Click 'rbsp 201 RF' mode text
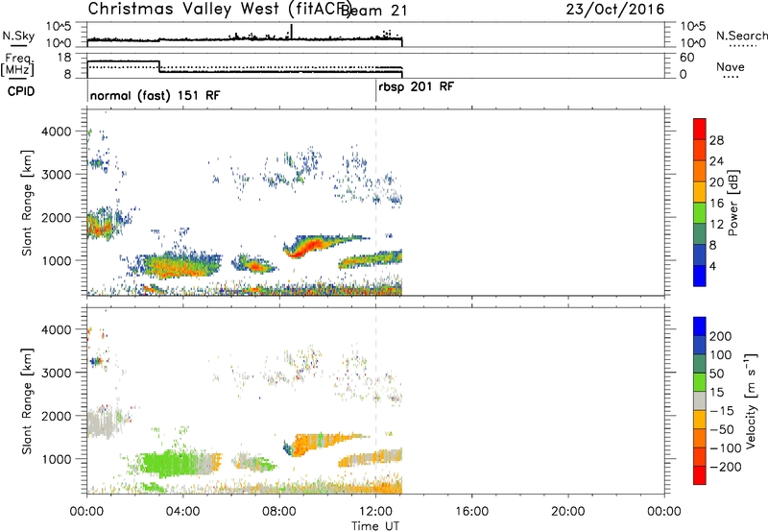768x532 pixels. pyautogui.click(x=417, y=86)
